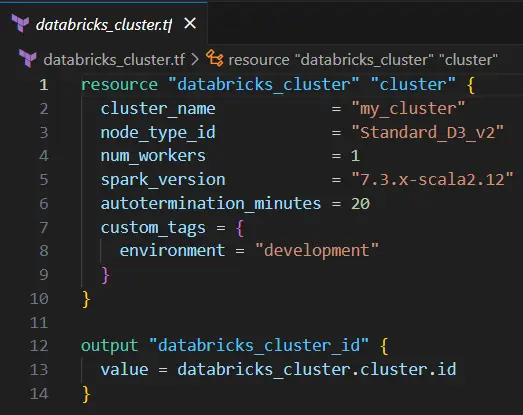Viewport: 523px width, 415px height.
Task: Click the Terraform icon on the file tab
Action: coord(20,23)
